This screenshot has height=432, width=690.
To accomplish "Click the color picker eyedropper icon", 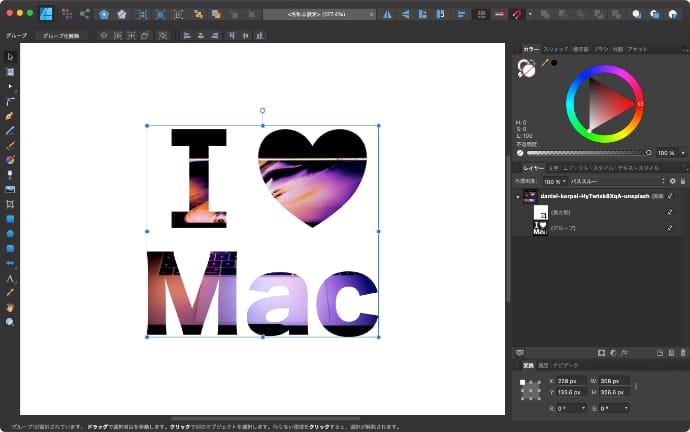I will (545, 63).
